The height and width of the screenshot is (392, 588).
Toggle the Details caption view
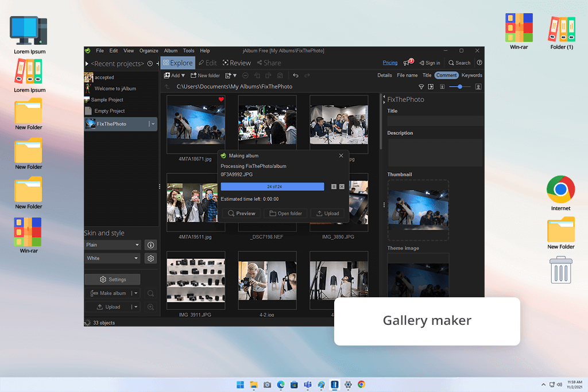click(x=384, y=75)
